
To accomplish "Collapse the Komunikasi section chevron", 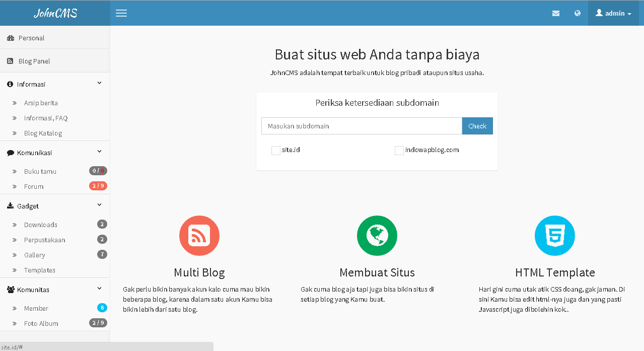I will pyautogui.click(x=99, y=152).
